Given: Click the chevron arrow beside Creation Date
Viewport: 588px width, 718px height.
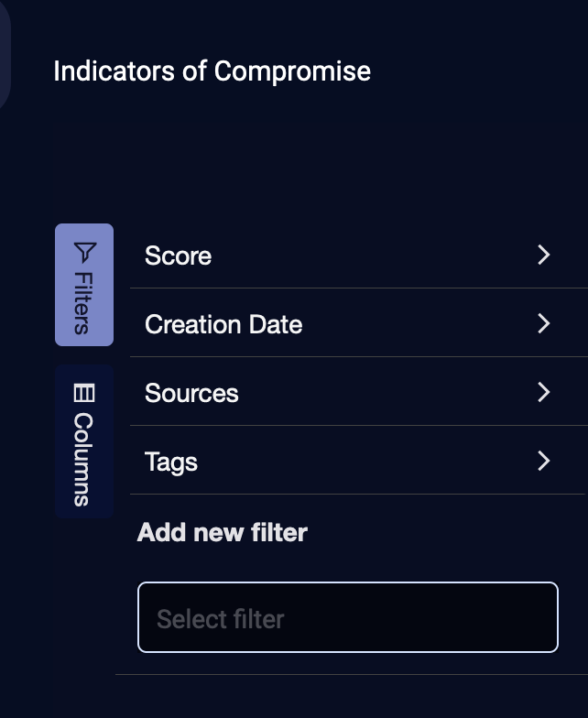Looking at the screenshot, I should point(544,323).
